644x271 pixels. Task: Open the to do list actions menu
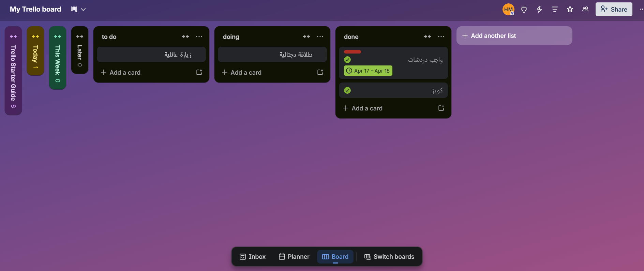pos(199,36)
